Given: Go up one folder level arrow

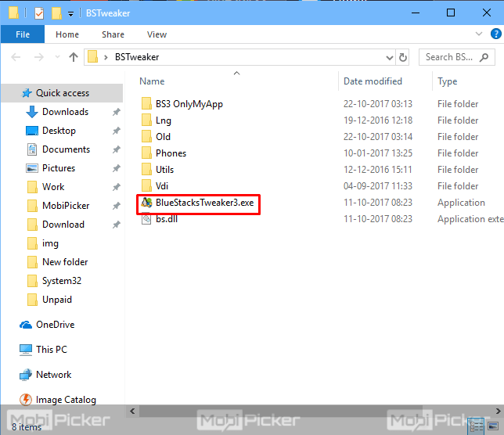Looking at the screenshot, I should [x=74, y=57].
